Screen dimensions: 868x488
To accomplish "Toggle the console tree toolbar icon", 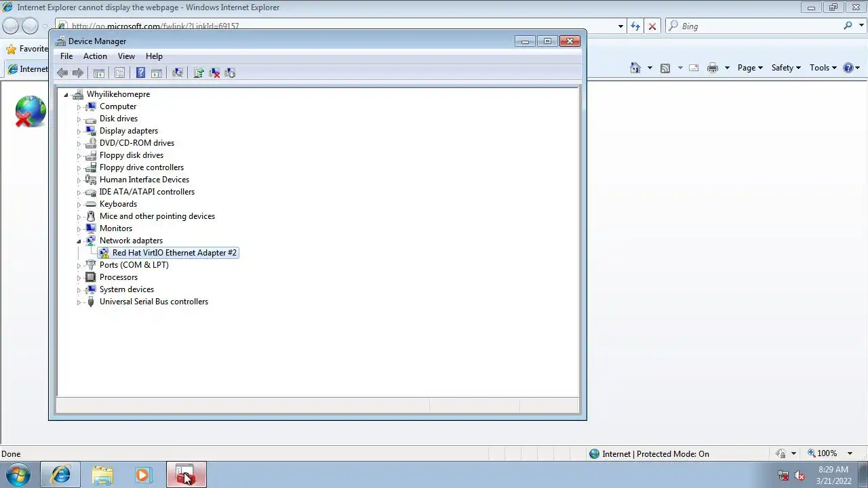I will coord(99,73).
